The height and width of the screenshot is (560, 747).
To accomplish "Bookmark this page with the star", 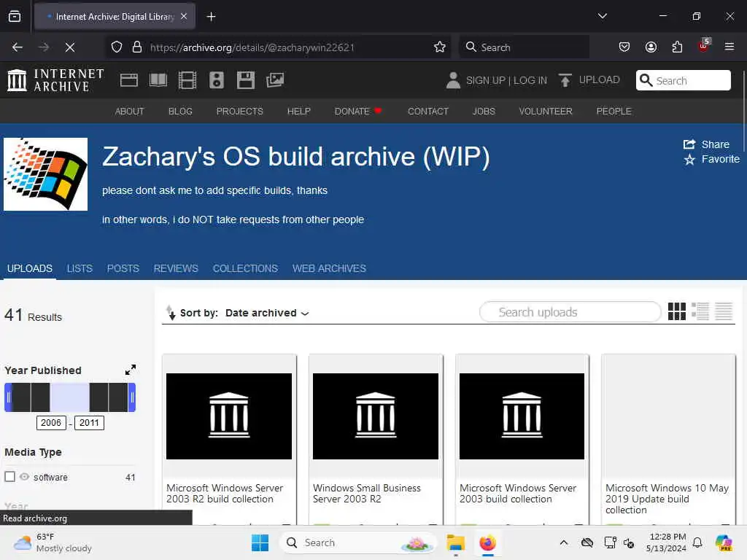I will click(440, 47).
